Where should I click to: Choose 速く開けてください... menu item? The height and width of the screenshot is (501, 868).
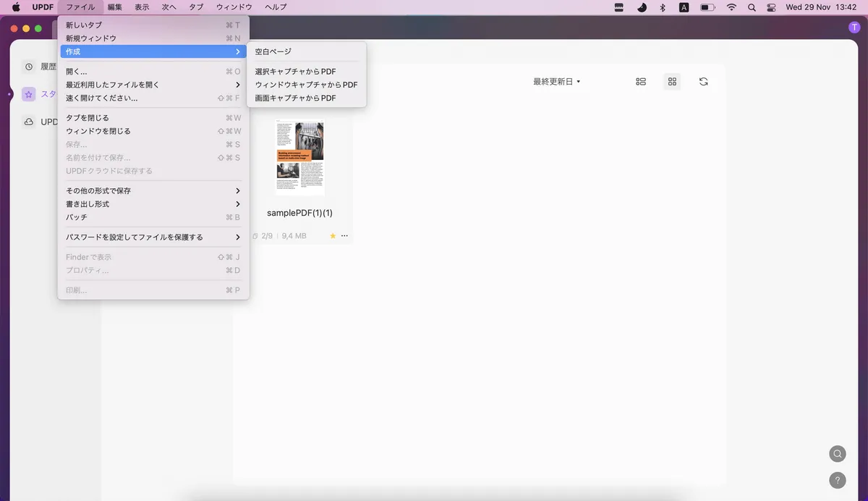153,98
